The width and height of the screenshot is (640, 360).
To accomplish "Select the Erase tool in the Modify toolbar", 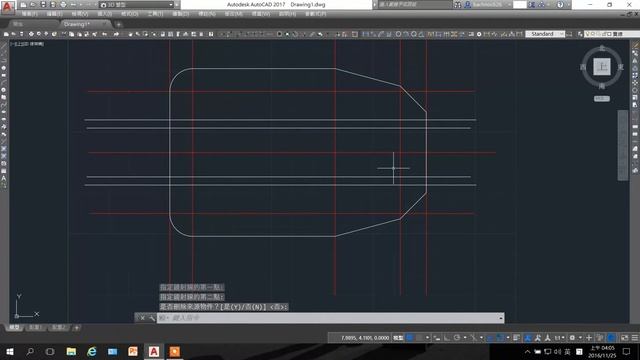I will [635, 46].
